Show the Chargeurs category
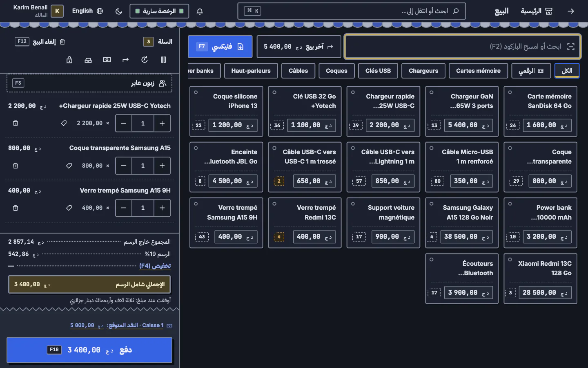The width and height of the screenshot is (588, 368). pyautogui.click(x=423, y=71)
